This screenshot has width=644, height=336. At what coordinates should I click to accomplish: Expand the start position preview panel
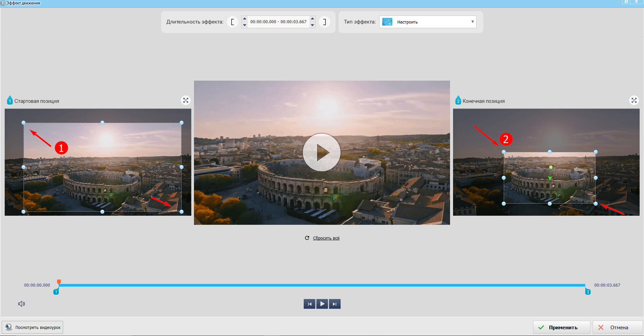click(186, 100)
